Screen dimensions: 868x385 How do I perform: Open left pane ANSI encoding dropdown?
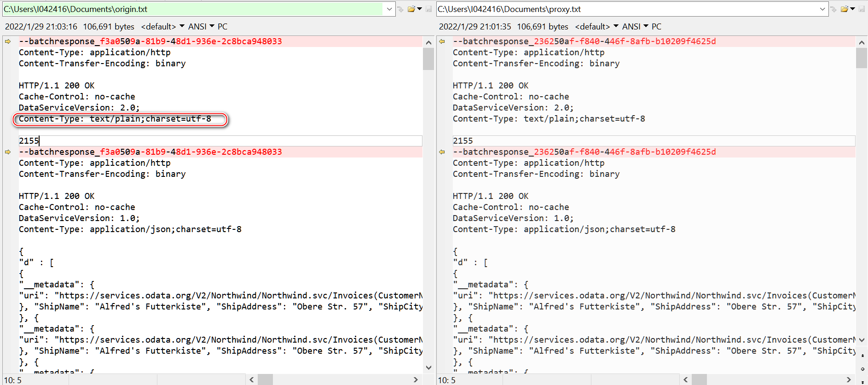(201, 27)
